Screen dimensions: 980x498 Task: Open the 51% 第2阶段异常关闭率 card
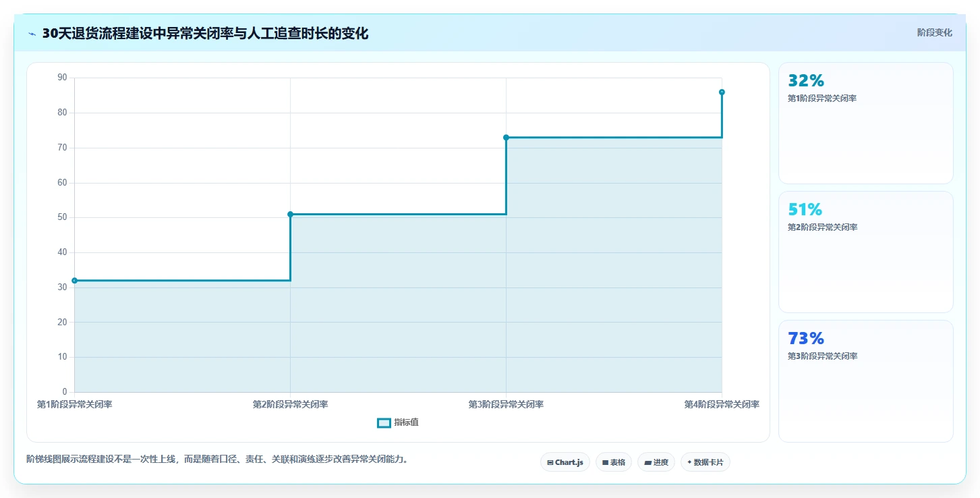coord(866,252)
